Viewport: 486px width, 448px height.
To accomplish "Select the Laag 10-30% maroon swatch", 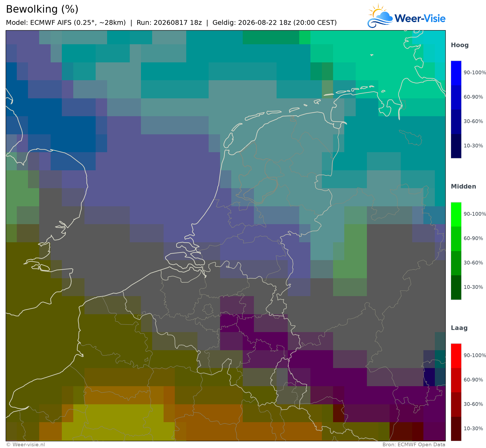I will click(x=456, y=429).
